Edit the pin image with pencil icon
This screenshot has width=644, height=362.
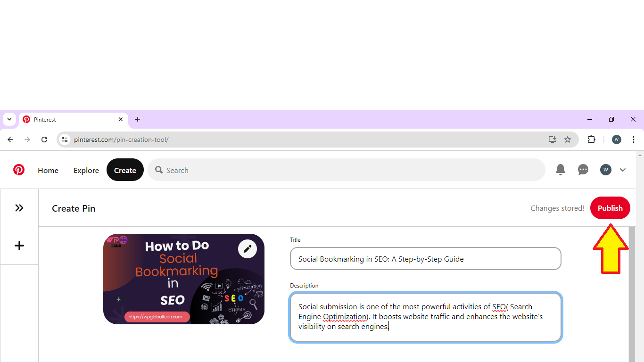tap(248, 249)
